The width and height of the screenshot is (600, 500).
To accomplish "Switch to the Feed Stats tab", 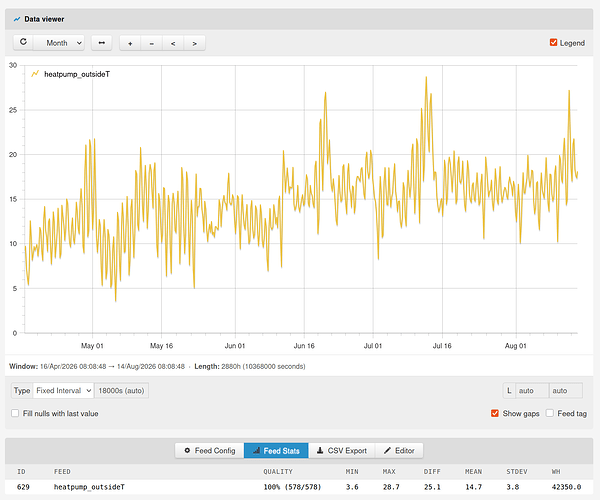I will point(276,451).
